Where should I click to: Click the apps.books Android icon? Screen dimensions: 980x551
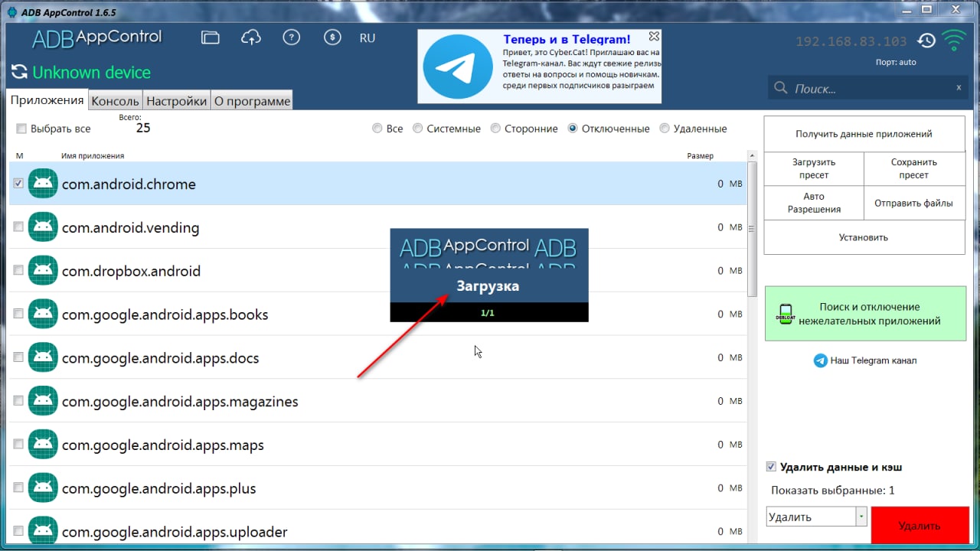click(x=43, y=315)
